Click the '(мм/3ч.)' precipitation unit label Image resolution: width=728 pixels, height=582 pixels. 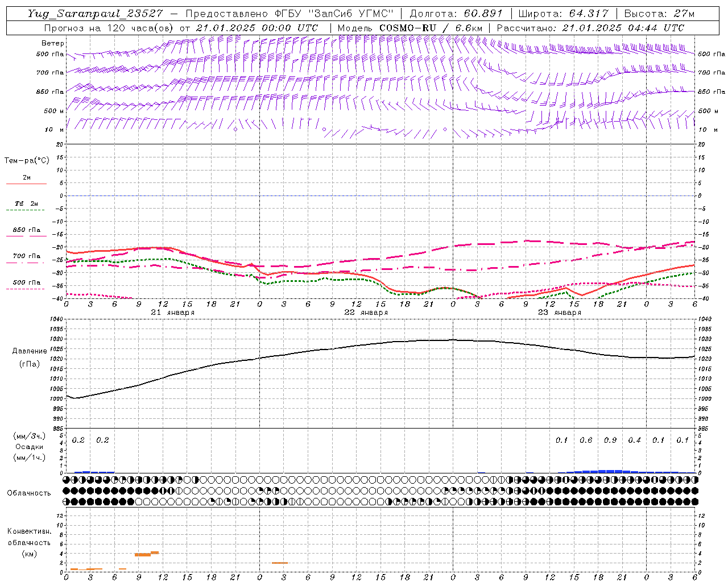click(x=30, y=436)
